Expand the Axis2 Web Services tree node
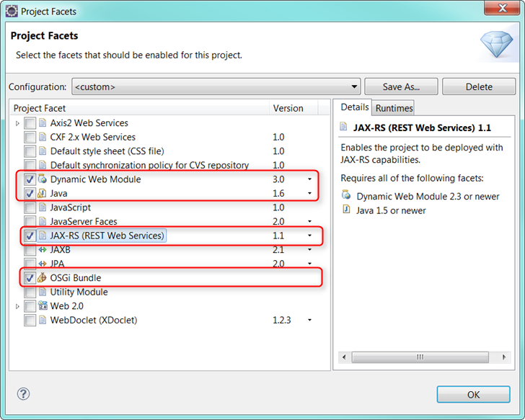Image resolution: width=525 pixels, height=420 pixels. 18,123
